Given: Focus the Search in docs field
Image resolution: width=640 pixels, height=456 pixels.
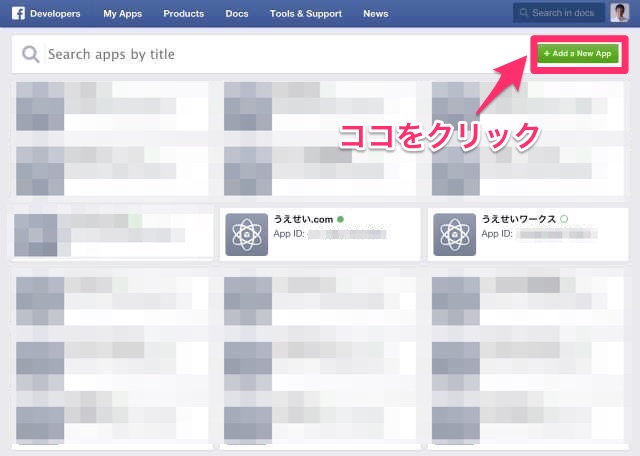Looking at the screenshot, I should tap(558, 13).
